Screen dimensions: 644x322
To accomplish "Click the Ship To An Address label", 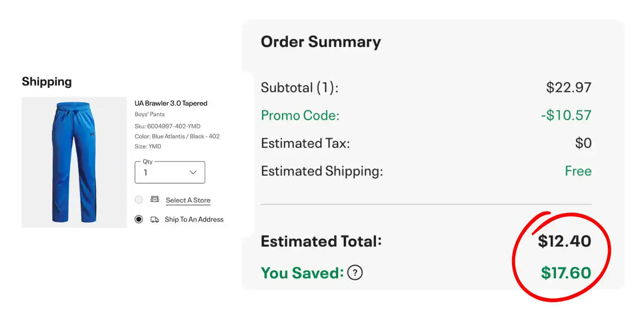I will [x=194, y=219].
